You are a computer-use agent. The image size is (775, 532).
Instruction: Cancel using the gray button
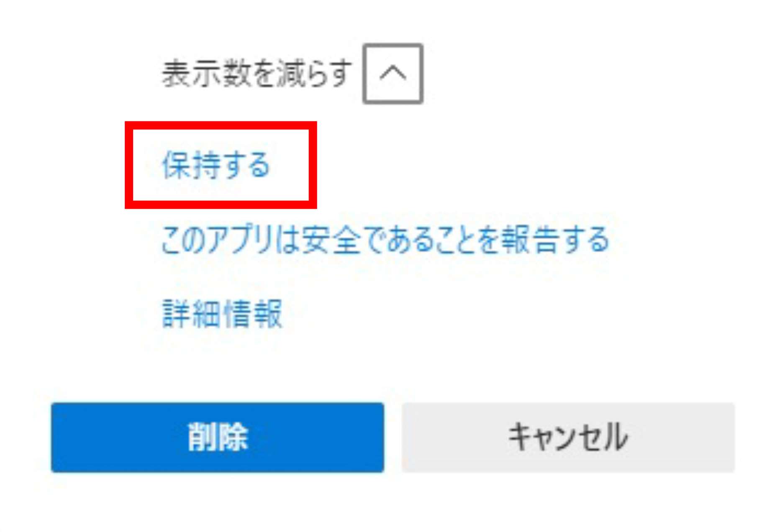[568, 437]
